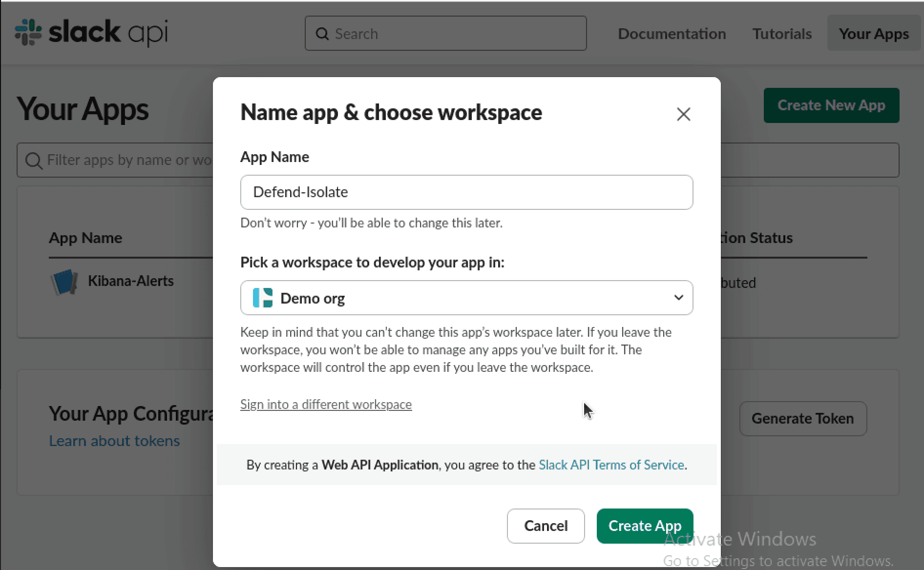Click the search magnifier icon in header

tap(322, 34)
